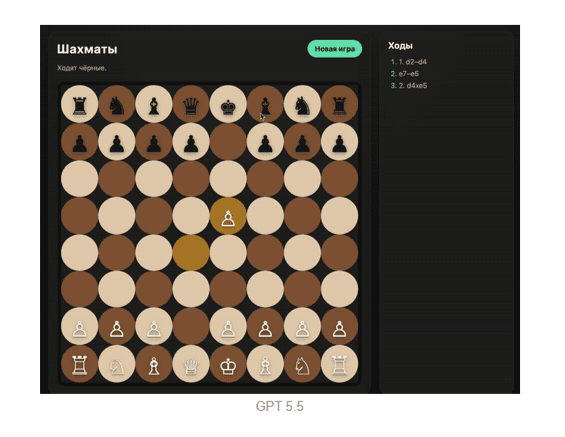
Task: Click the empty d2 square
Action: pos(191,327)
